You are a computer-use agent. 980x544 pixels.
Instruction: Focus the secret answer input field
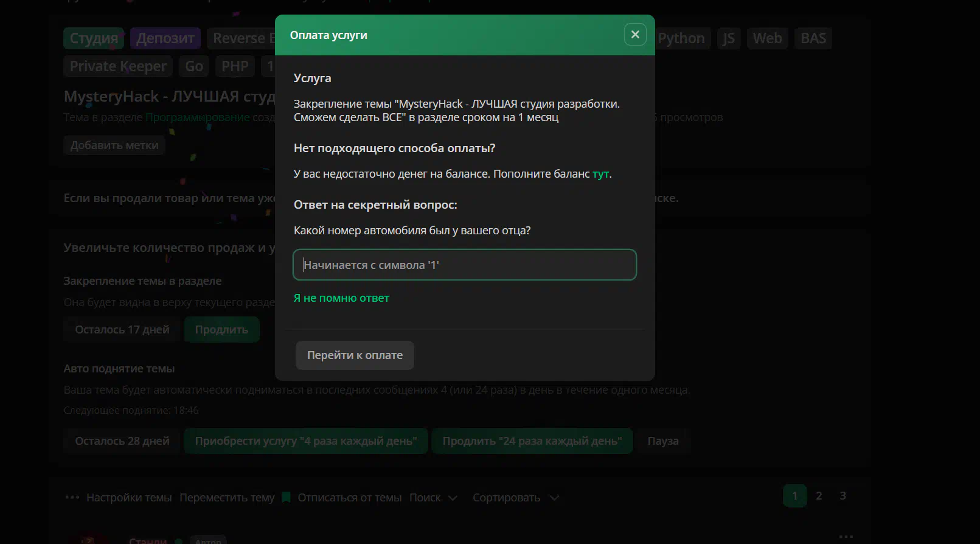tap(464, 265)
